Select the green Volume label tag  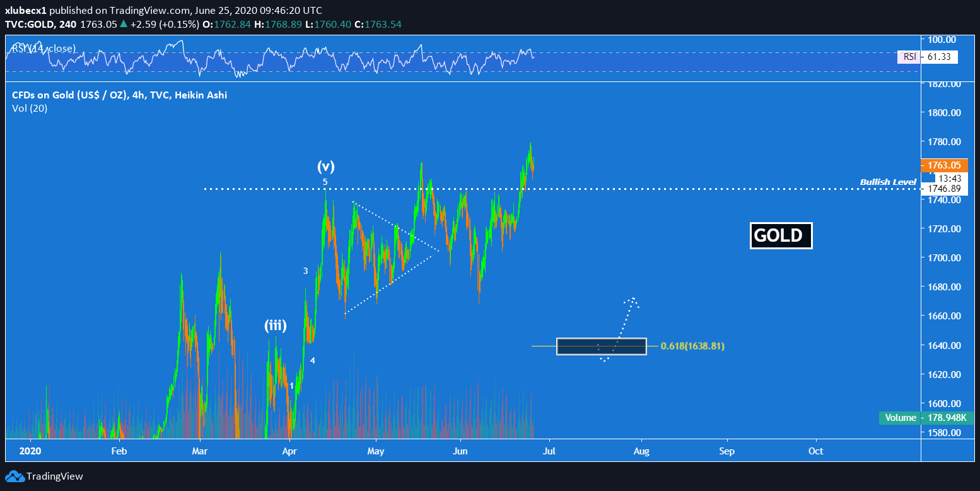tap(901, 418)
